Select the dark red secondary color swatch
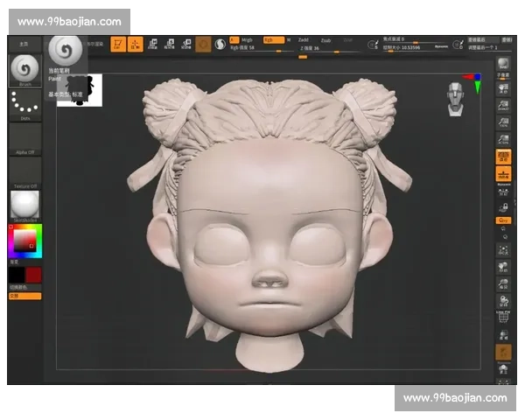Image resolution: width=525 pixels, height=420 pixels. point(33,275)
